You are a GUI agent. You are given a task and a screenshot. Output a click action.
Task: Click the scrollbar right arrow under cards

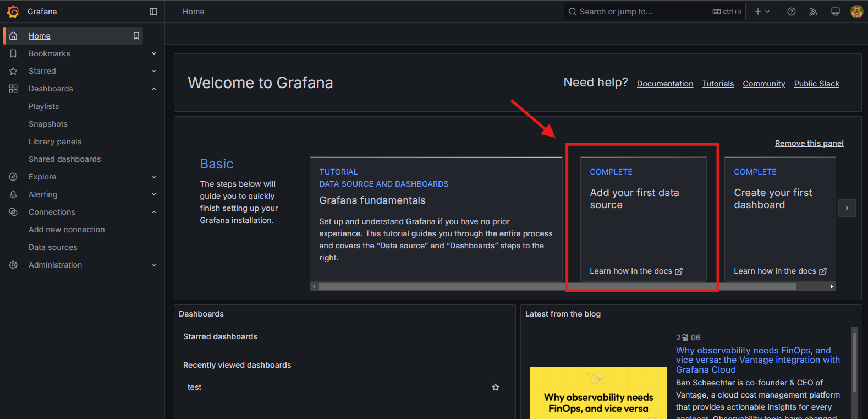[x=831, y=286]
